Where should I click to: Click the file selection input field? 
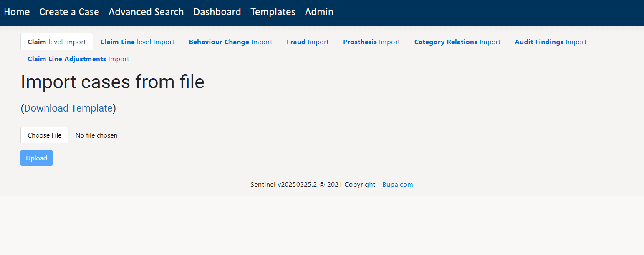pyautogui.click(x=44, y=135)
